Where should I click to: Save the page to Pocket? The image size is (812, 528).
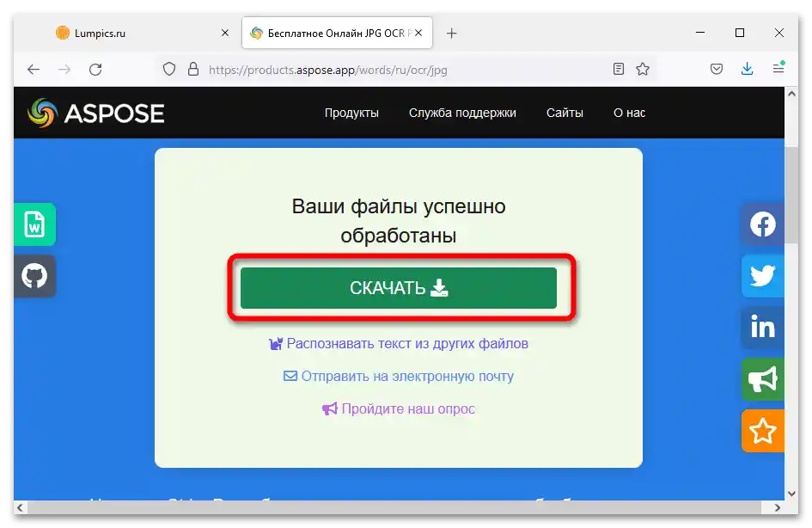[x=717, y=69]
